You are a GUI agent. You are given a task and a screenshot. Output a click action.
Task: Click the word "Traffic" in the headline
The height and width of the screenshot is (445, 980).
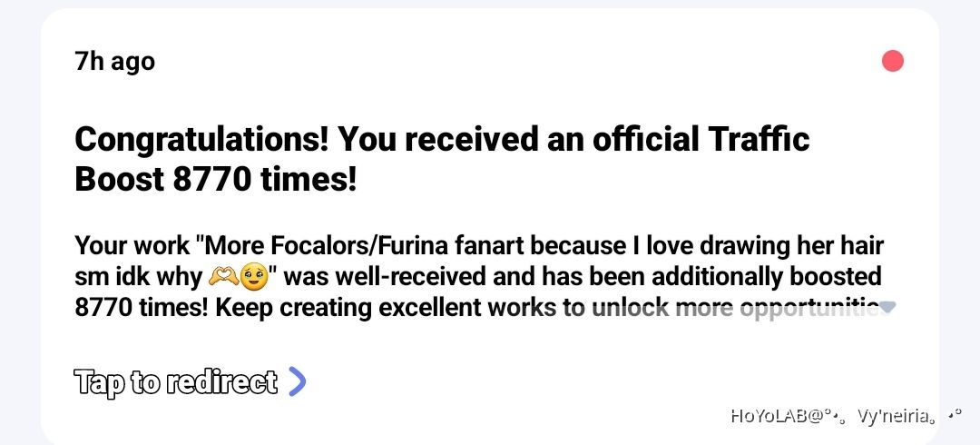[x=756, y=140]
